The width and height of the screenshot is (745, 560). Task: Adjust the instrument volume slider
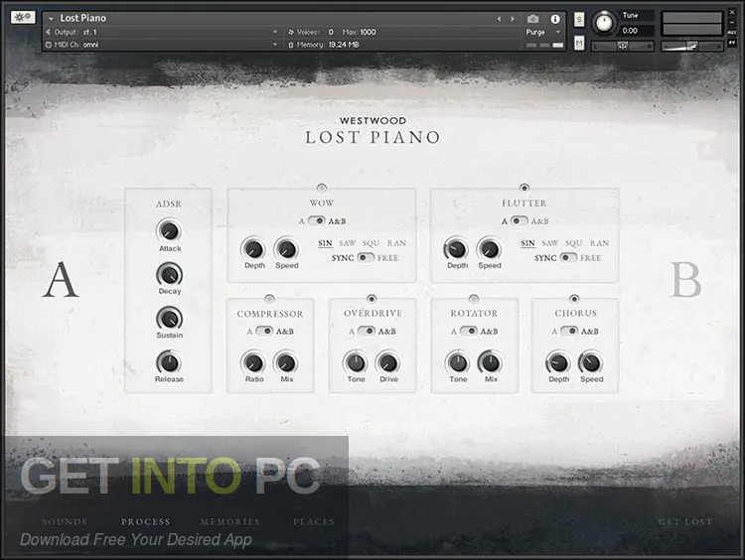(691, 46)
